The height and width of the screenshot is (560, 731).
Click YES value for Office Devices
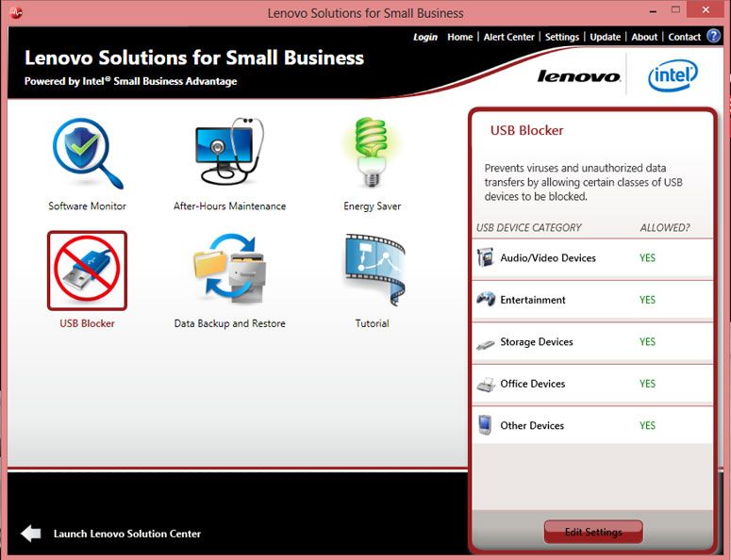pyautogui.click(x=647, y=384)
